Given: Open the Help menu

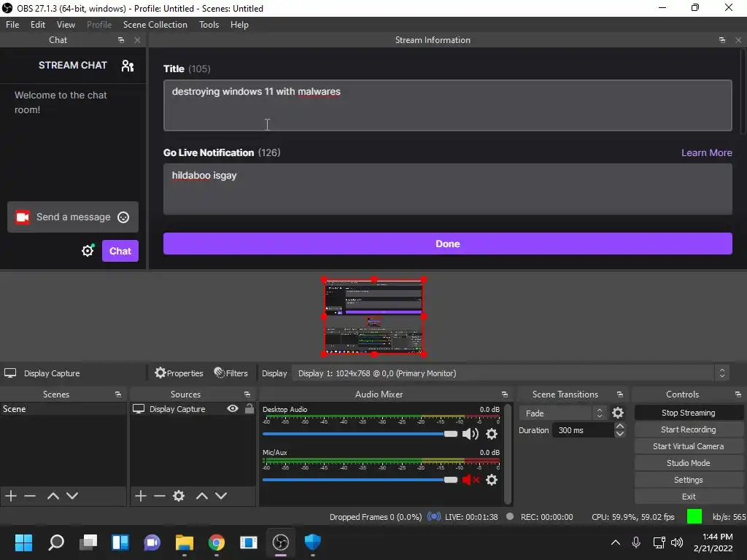Looking at the screenshot, I should pos(239,25).
